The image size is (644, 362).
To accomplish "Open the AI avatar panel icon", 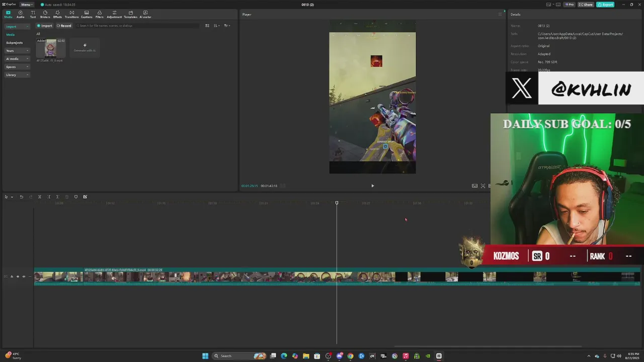I will tap(145, 14).
